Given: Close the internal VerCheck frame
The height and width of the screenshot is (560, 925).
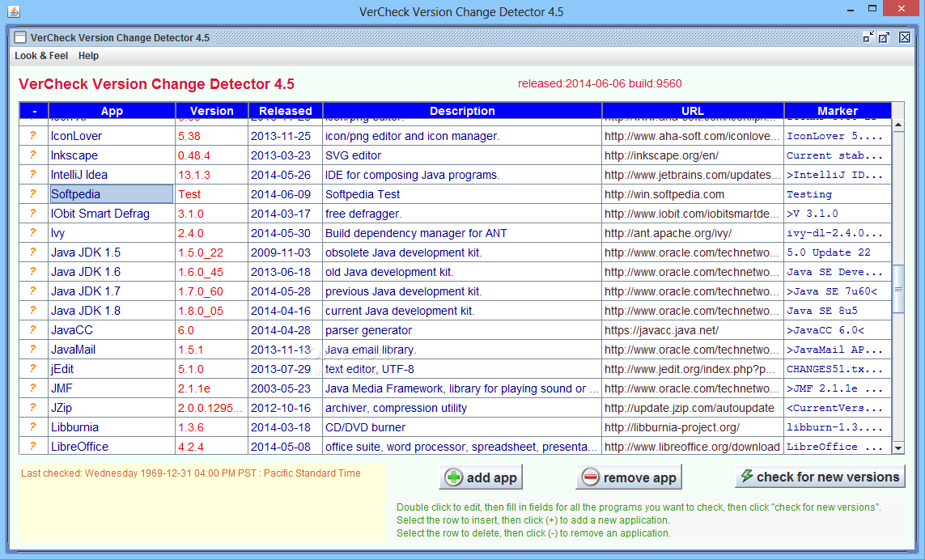Looking at the screenshot, I should tap(905, 37).
